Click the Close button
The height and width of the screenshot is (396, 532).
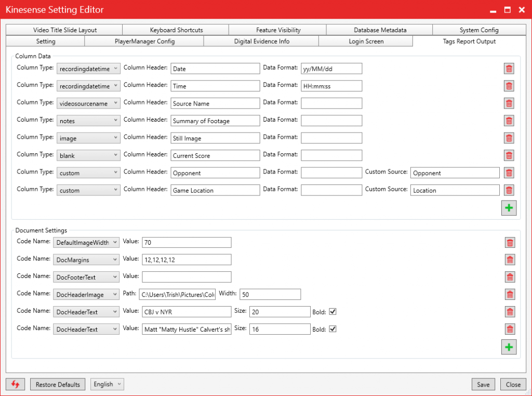513,384
